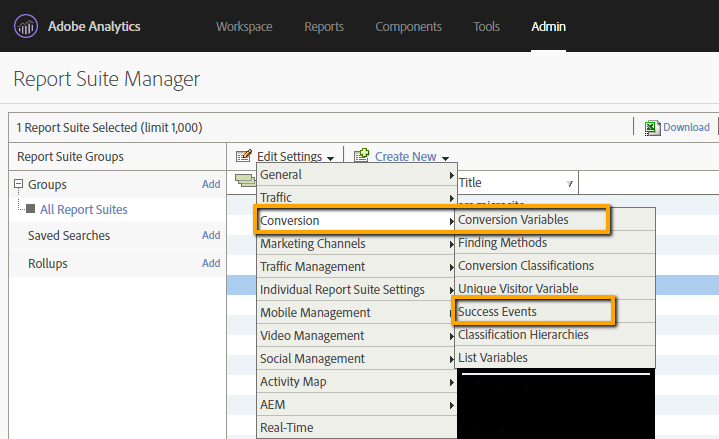The width and height of the screenshot is (719, 439).
Task: Open the Tools tab
Action: [486, 27]
